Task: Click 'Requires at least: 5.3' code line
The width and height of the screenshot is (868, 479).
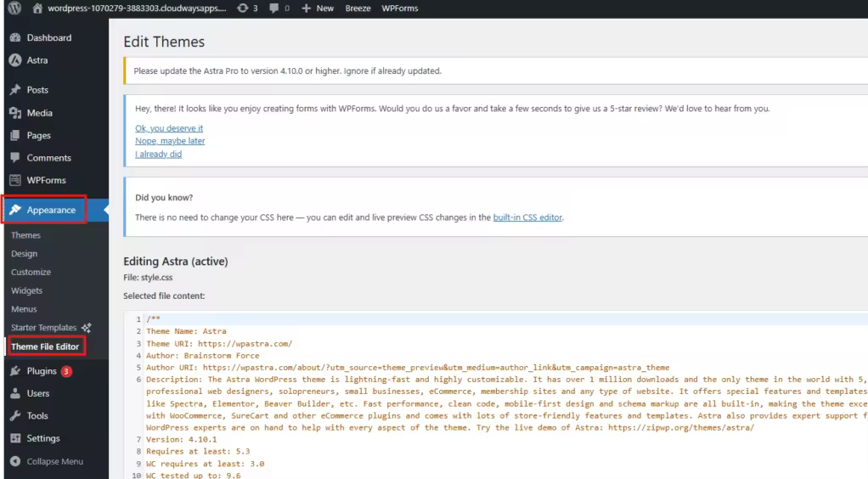Action: [198, 451]
